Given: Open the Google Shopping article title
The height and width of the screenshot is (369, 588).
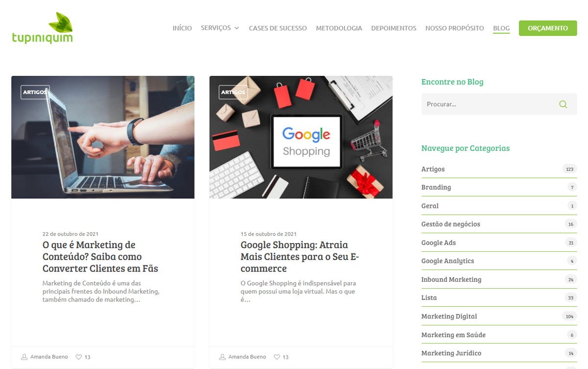Looking at the screenshot, I should 300,257.
